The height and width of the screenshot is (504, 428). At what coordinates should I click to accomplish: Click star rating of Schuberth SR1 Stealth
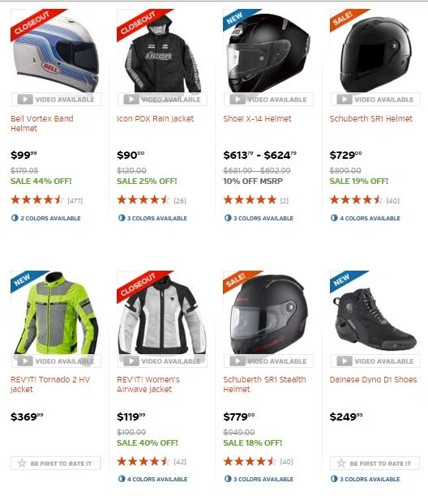(x=250, y=462)
